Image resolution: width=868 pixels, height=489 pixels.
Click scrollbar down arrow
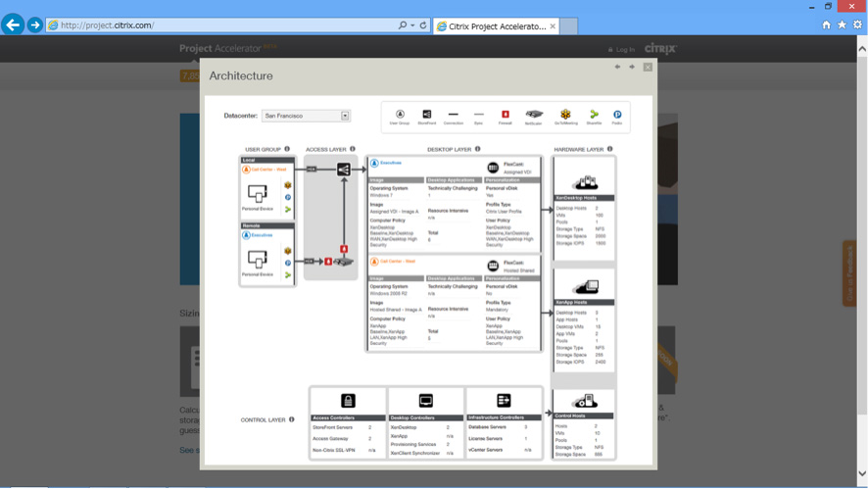862,473
